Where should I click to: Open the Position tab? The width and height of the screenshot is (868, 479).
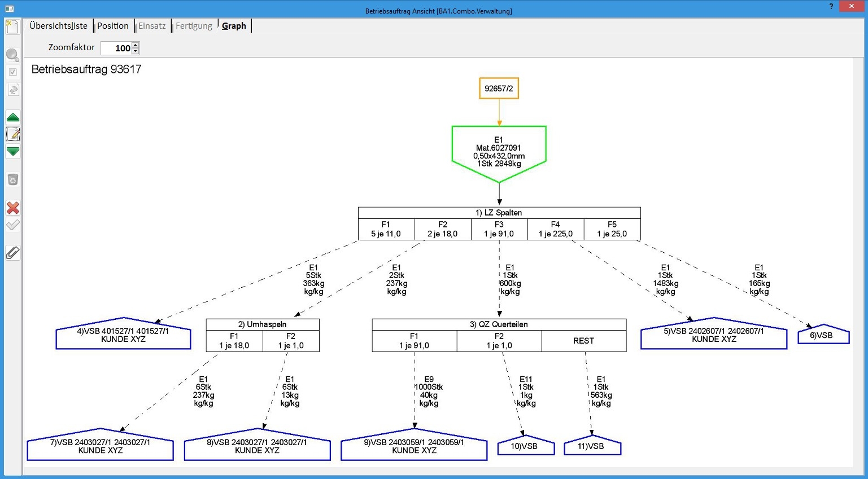point(113,26)
